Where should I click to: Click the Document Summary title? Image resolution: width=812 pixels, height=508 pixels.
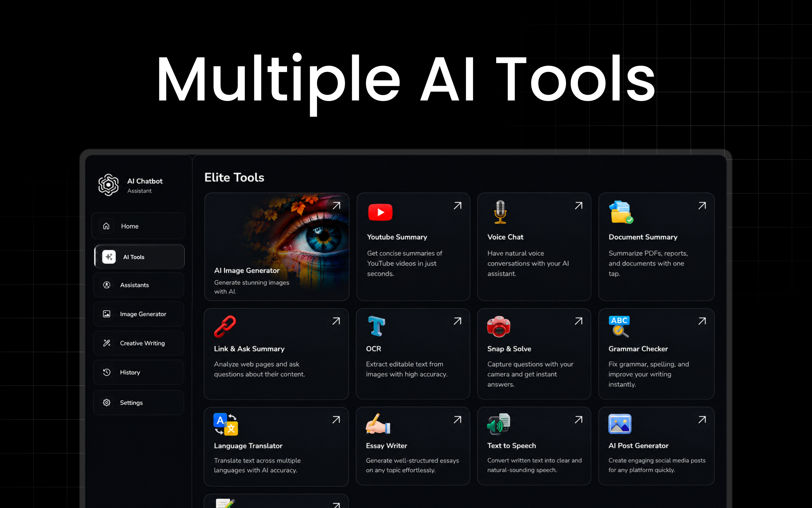click(643, 237)
